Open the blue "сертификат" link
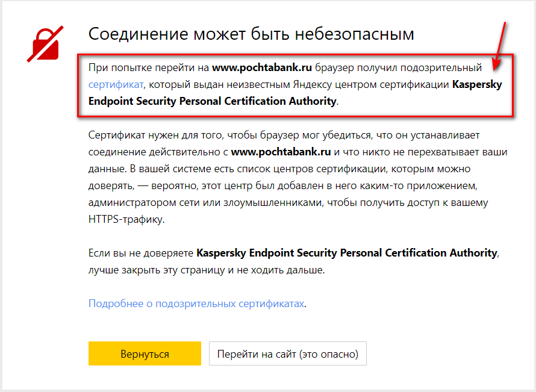 coord(116,84)
